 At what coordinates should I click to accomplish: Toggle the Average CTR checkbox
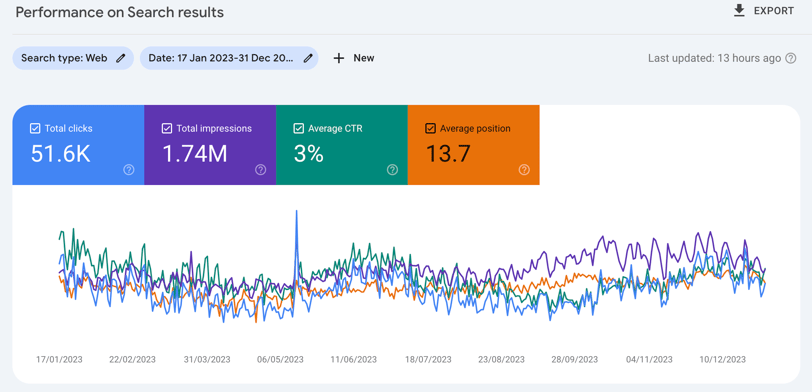[x=298, y=128]
